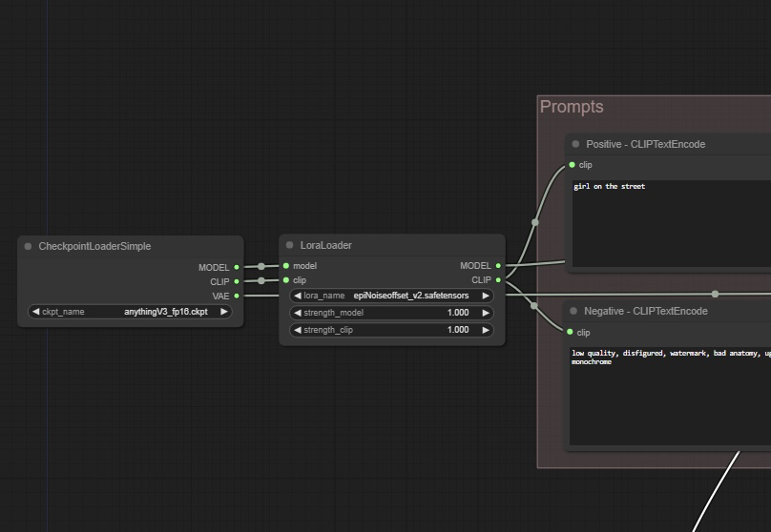Click the CheckpointLoaderSimple node title
The height and width of the screenshot is (532, 771).
(x=94, y=246)
